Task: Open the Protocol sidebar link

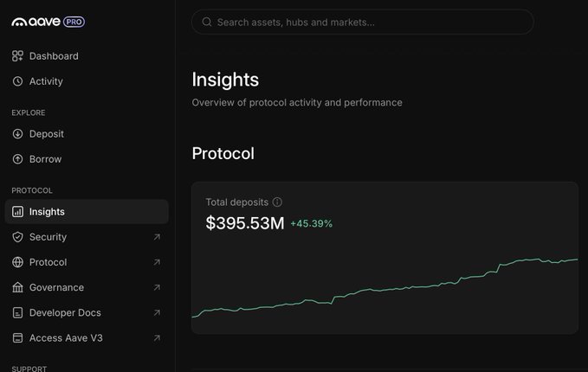Action: (x=87, y=262)
